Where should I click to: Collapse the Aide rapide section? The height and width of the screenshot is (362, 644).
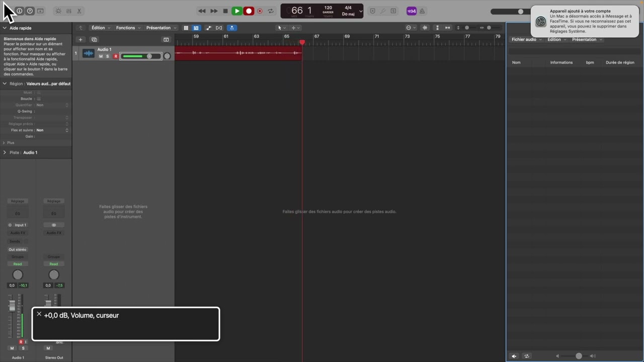5,28
